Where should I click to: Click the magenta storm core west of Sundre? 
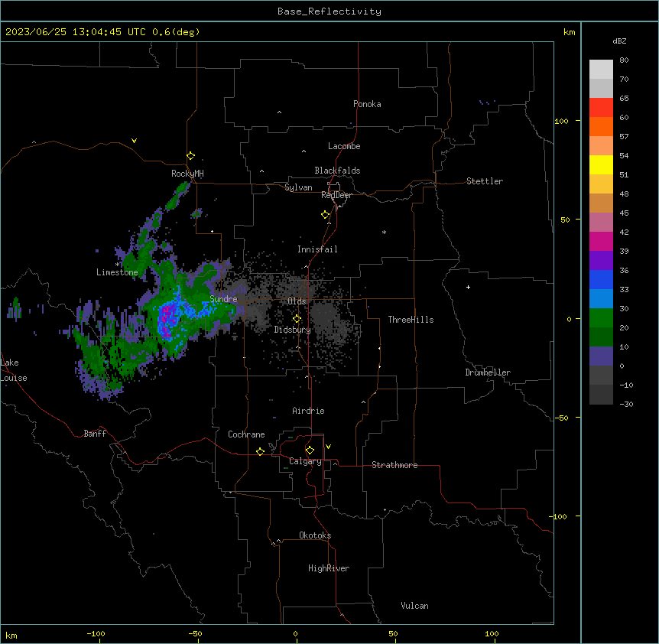tap(167, 319)
